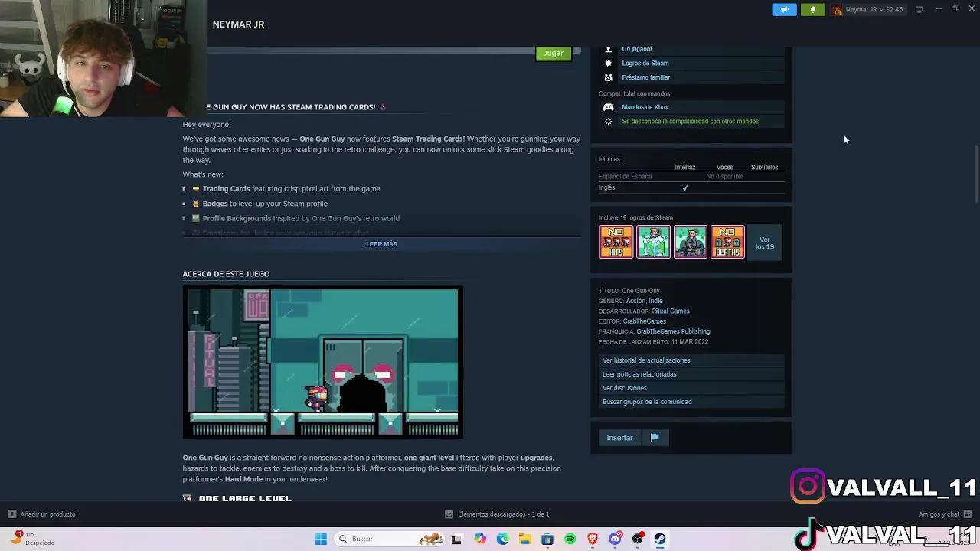The height and width of the screenshot is (551, 980).
Task: Click Añadir un producto at bottom-left
Action: [41, 514]
